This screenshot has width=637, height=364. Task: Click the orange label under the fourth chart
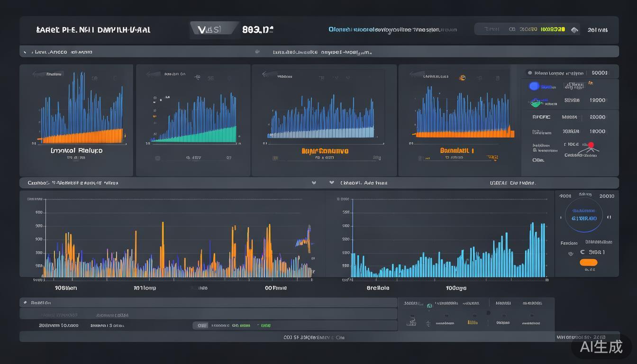pyautogui.click(x=457, y=151)
